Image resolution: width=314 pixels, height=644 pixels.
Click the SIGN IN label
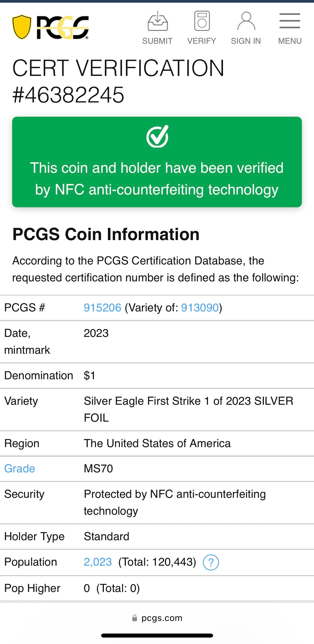[x=246, y=41]
